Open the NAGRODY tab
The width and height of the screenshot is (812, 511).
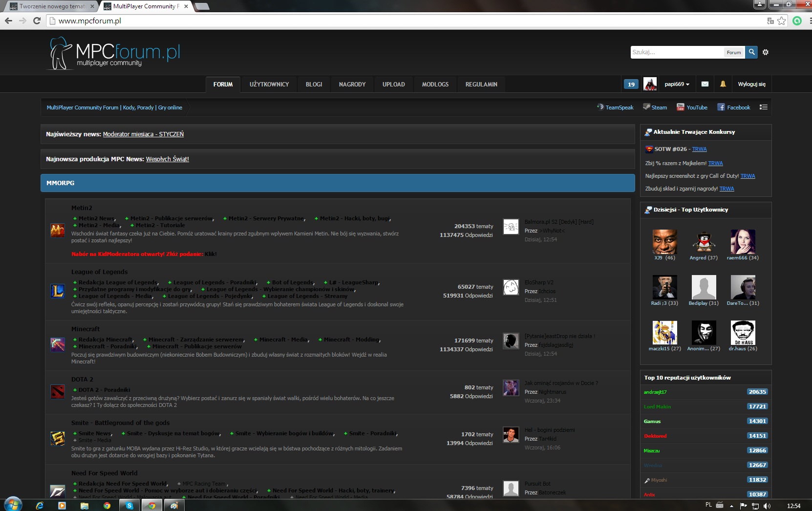tap(352, 85)
